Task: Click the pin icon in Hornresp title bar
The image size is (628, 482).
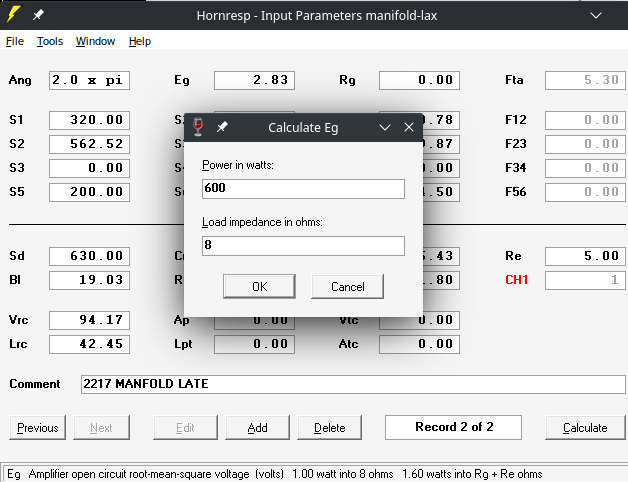Action: (x=38, y=15)
